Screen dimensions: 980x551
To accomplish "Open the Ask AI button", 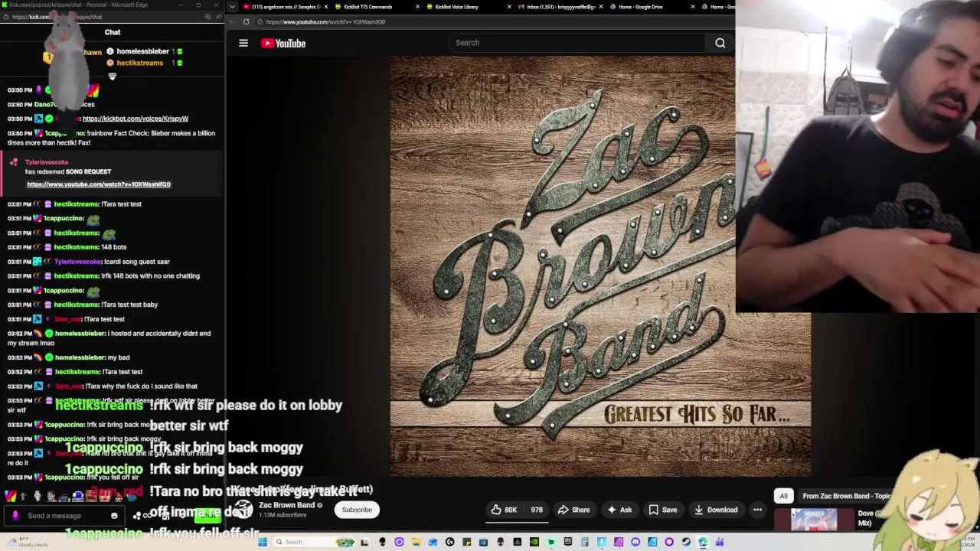I will pyautogui.click(x=619, y=510).
